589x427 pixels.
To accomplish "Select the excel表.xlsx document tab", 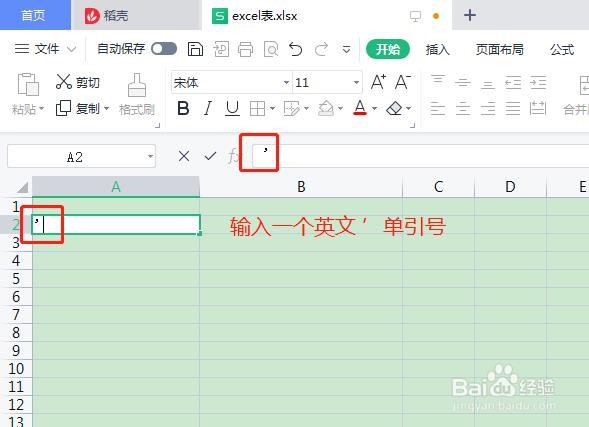I will point(327,15).
